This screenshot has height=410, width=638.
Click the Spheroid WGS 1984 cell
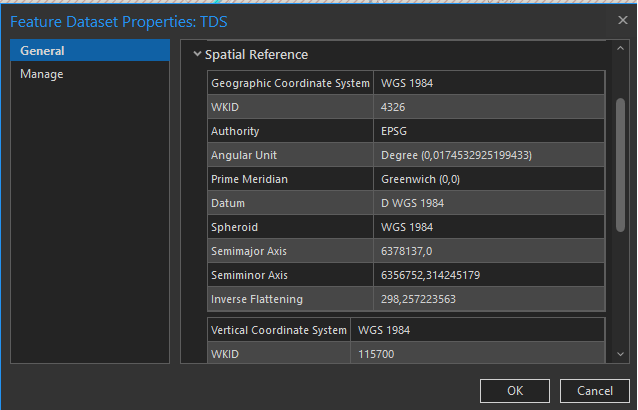407,227
